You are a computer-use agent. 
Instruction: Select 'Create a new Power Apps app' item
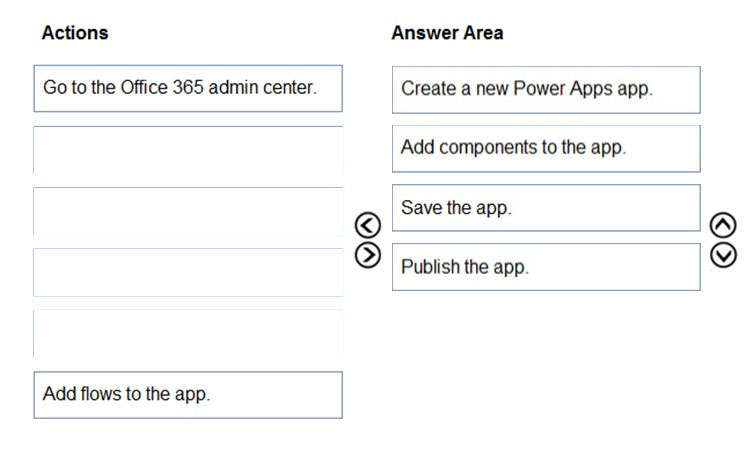coord(546,90)
